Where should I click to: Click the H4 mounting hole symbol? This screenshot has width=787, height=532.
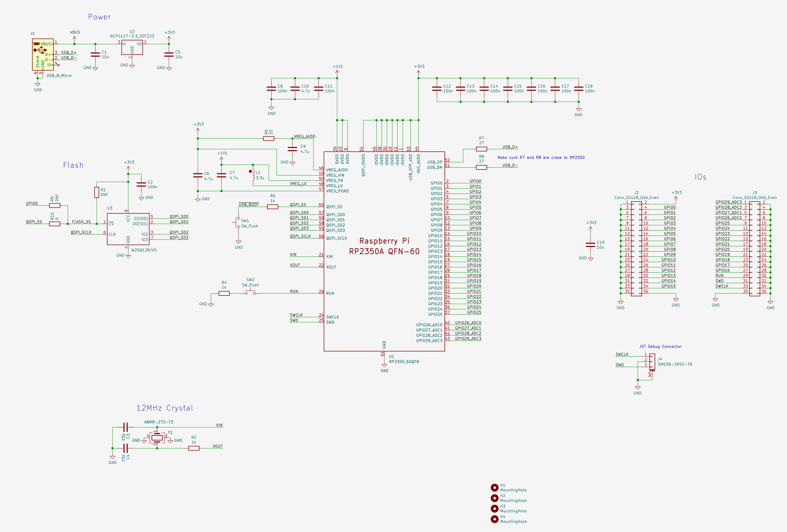[494, 519]
